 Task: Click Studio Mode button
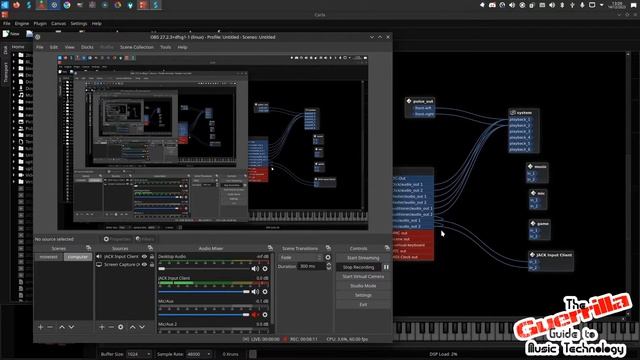click(x=363, y=286)
